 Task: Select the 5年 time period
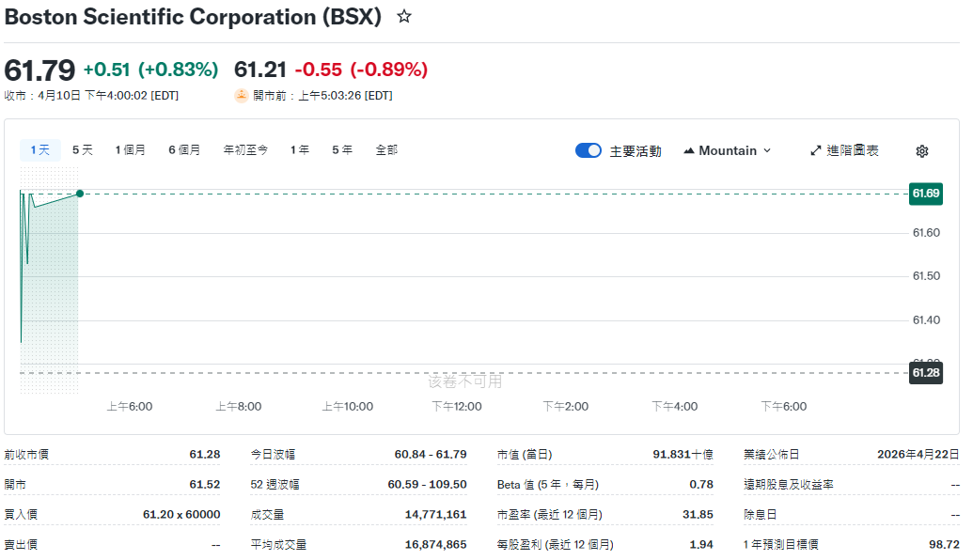(342, 149)
